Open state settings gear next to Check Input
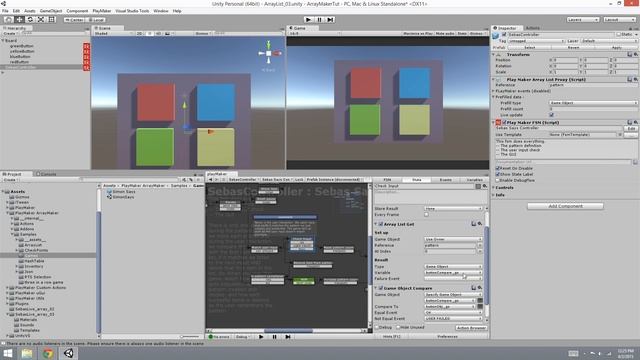Viewport: 640px width, 360px height. [485, 186]
